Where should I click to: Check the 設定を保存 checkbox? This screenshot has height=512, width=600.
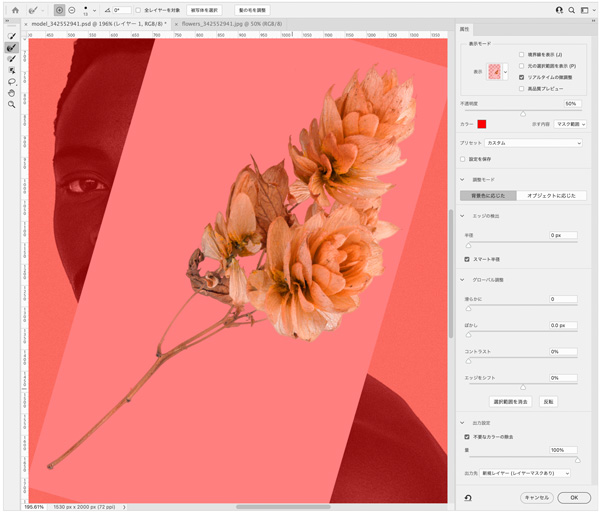click(x=463, y=159)
